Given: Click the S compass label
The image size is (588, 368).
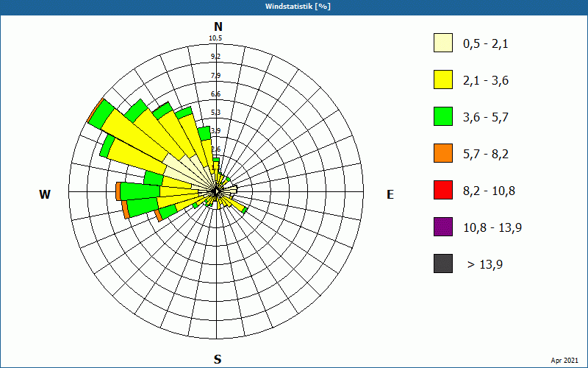Looking at the screenshot, I should (x=218, y=359).
